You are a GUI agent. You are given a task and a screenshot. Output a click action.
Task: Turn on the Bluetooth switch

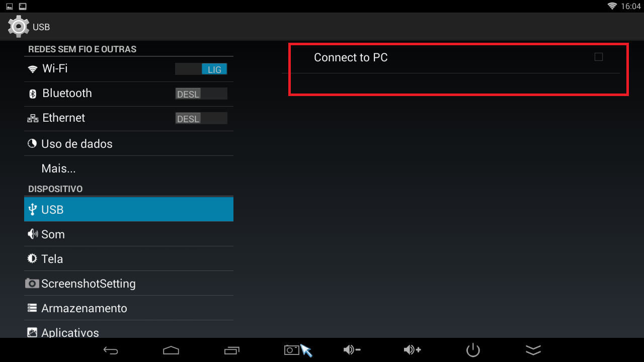click(201, 94)
